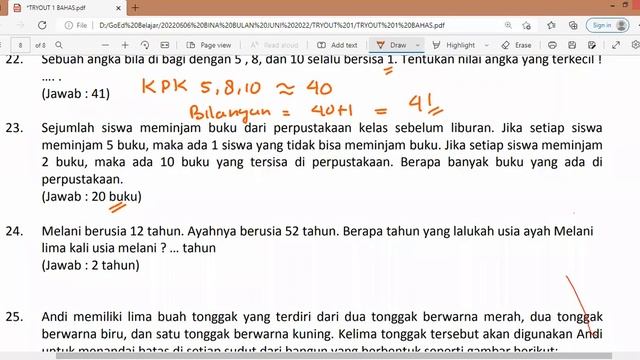Click the address bar URL
The height and width of the screenshot is (360, 640).
click(x=272, y=25)
